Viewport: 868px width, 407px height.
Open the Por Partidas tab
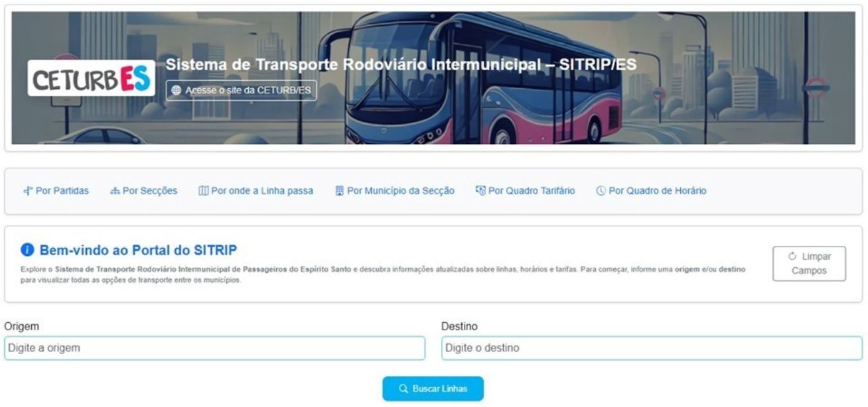pos(56,191)
